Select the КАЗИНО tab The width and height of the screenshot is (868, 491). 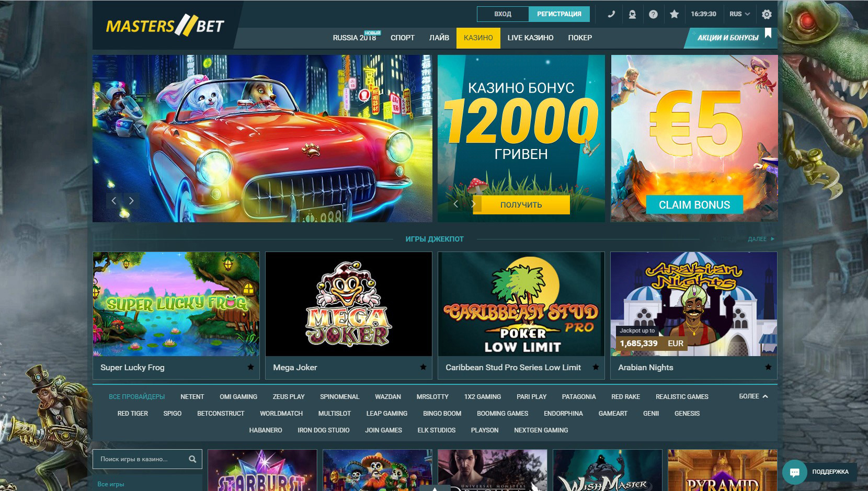pyautogui.click(x=478, y=38)
